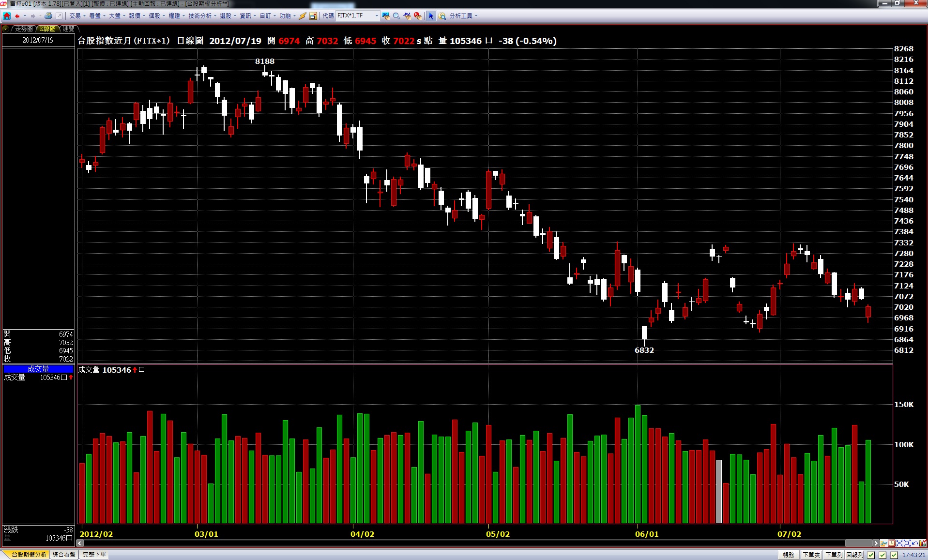Screen dimensions: 928x560
Task: Open the 權證 dropdown menu
Action: tap(176, 16)
